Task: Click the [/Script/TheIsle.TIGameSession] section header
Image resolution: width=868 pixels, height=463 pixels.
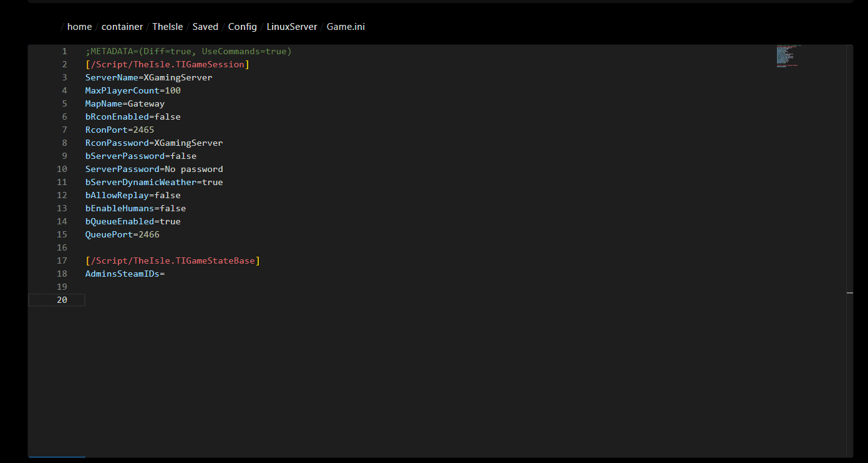Action: click(x=167, y=64)
